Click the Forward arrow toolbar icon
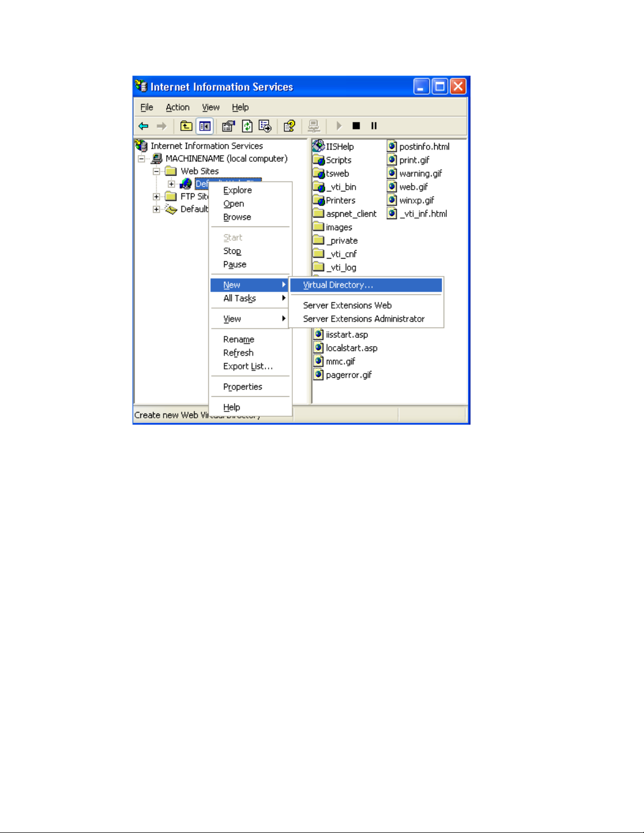Screen dimensions: 644x833 161,126
